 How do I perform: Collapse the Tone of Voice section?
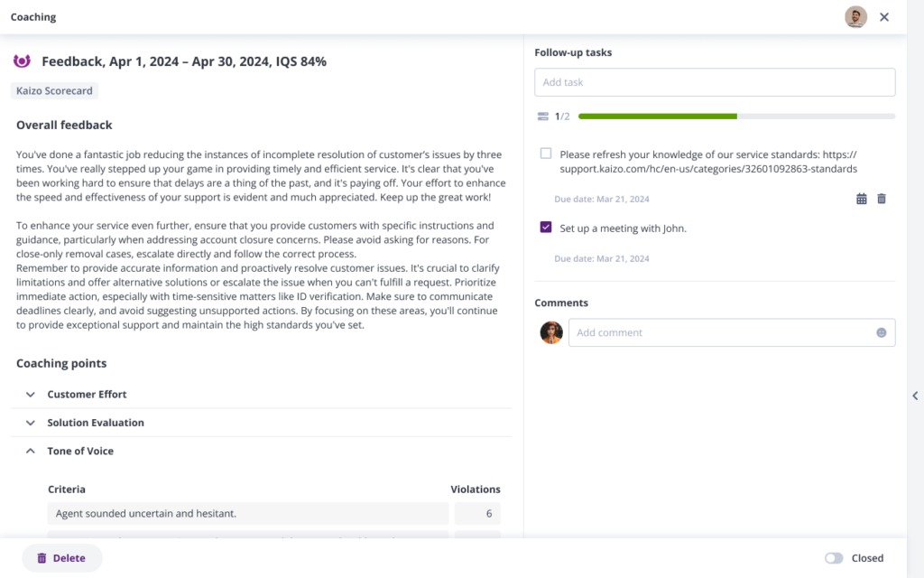(x=31, y=451)
